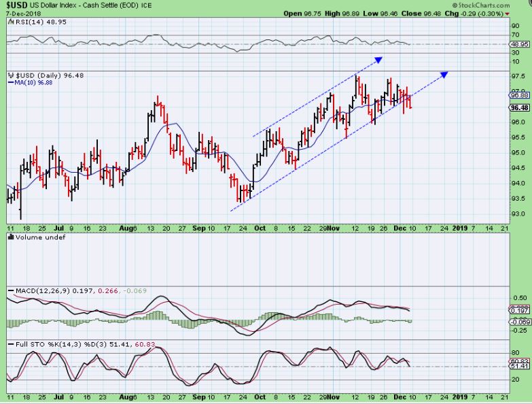Select the Volume undef panel label
532x404 pixels.
point(40,237)
